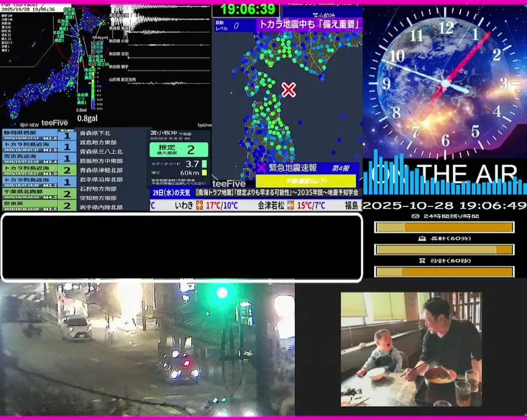Select the トカラ列島近海 M2.8 earthquake entry

39,146
